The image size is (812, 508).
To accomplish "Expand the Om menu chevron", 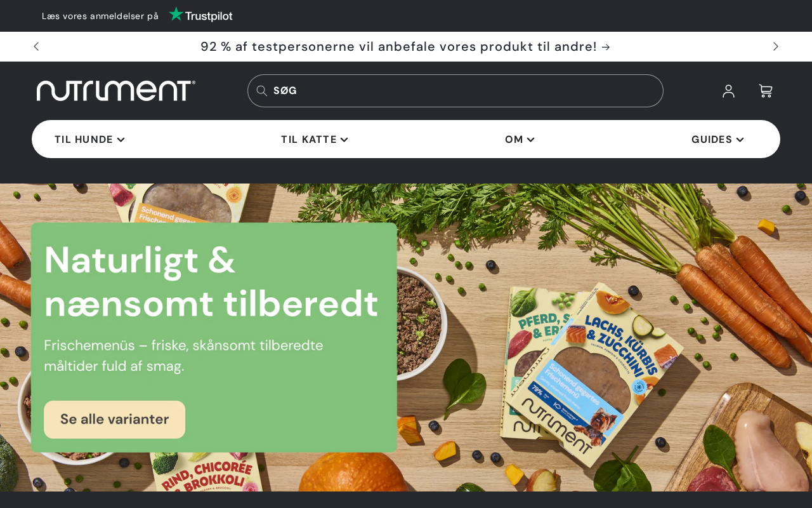I will 530,140.
